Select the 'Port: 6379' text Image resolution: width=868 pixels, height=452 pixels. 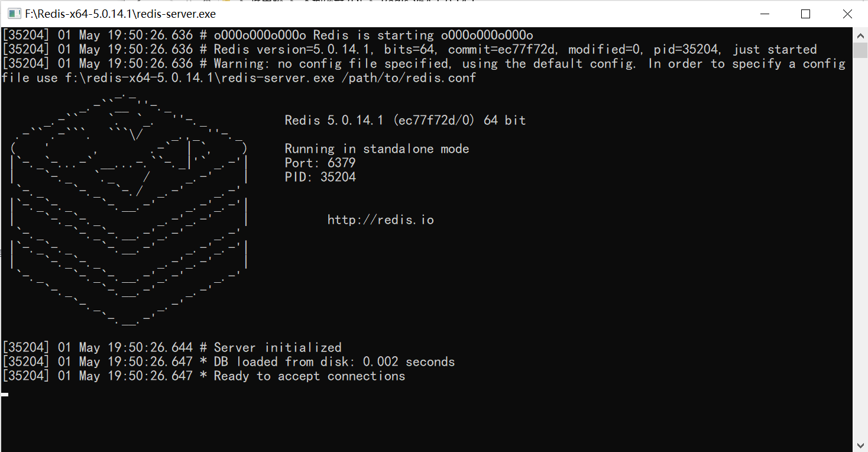pos(319,163)
